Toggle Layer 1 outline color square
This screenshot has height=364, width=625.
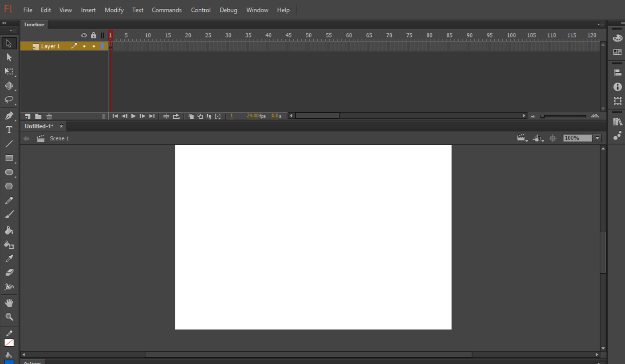(103, 46)
